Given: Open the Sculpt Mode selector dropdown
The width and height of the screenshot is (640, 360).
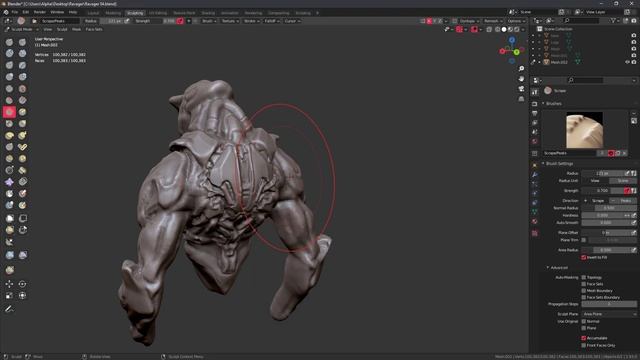Looking at the screenshot, I should [x=22, y=29].
